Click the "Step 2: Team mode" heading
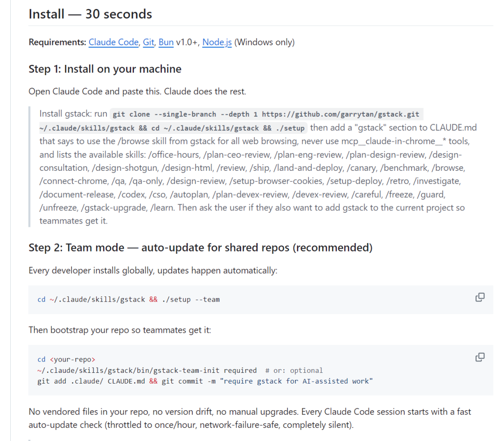504x441 pixels. tap(200, 247)
